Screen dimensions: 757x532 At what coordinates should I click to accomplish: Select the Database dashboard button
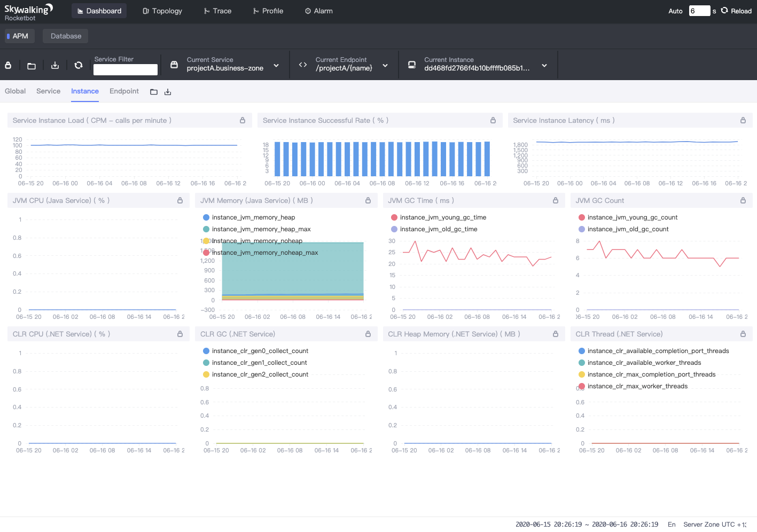(66, 36)
